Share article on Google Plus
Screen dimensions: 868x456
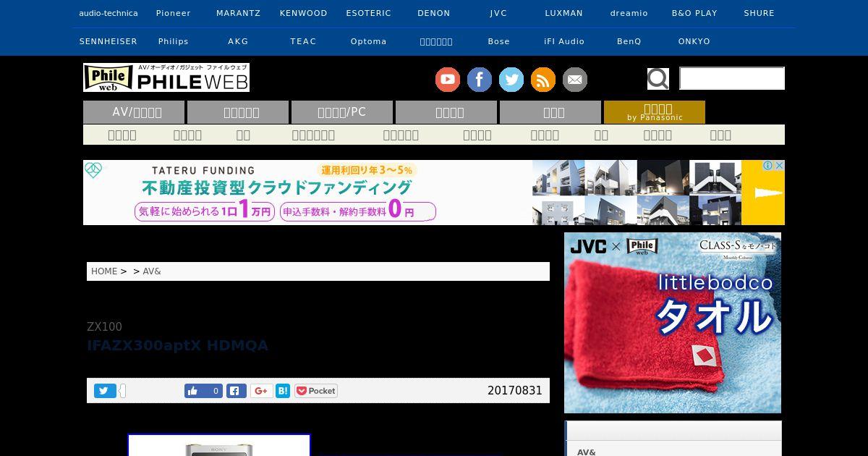[x=261, y=391]
